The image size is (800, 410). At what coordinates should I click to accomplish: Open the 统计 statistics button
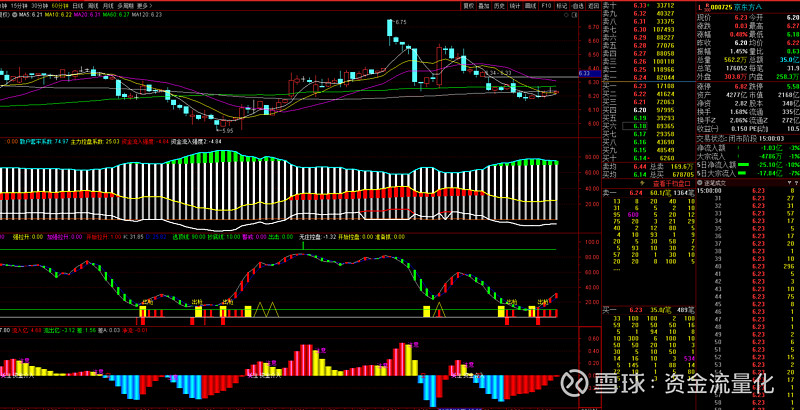(x=515, y=6)
